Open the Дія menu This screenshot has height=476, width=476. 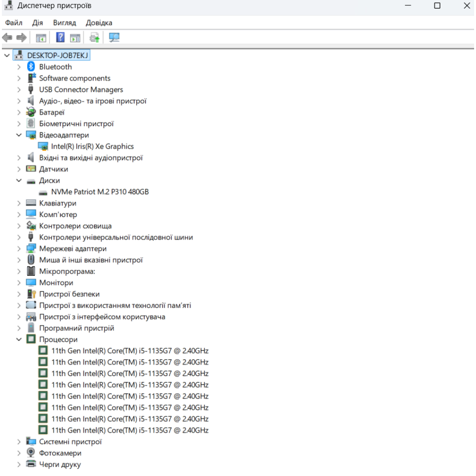coord(38,23)
